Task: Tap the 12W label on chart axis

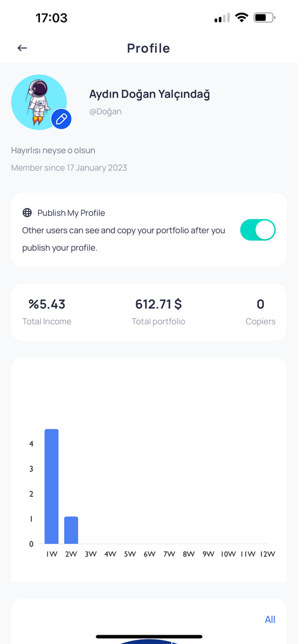Action: 267,554
